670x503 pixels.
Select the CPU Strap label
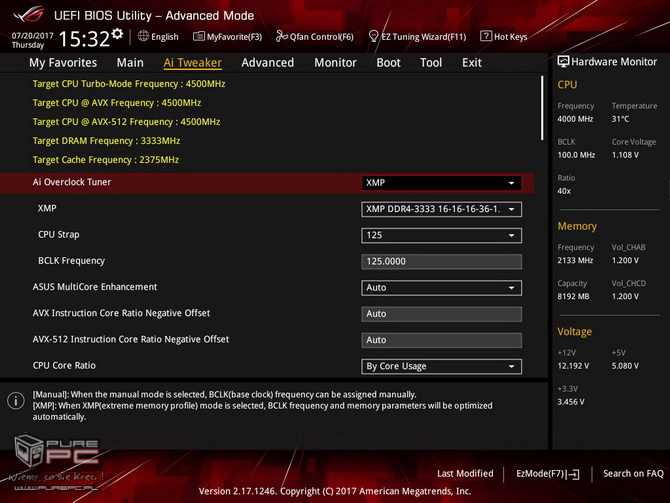tap(59, 235)
